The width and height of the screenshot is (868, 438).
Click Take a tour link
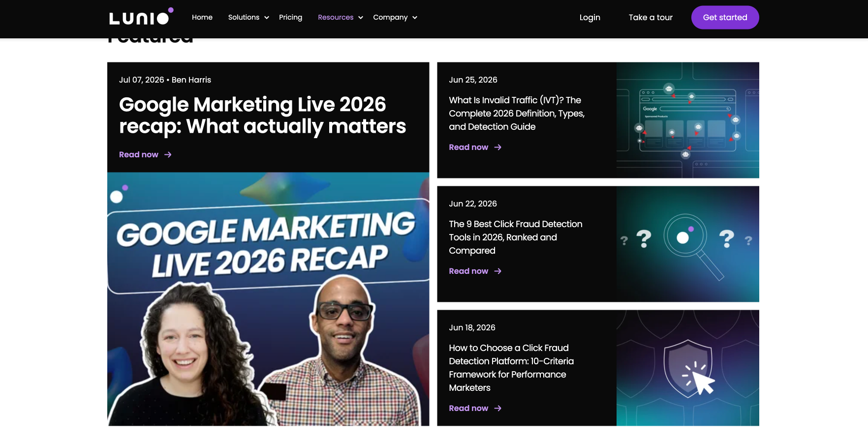pos(651,17)
